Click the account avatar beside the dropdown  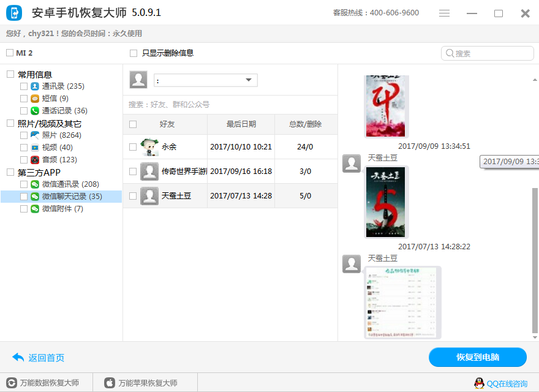tap(138, 80)
